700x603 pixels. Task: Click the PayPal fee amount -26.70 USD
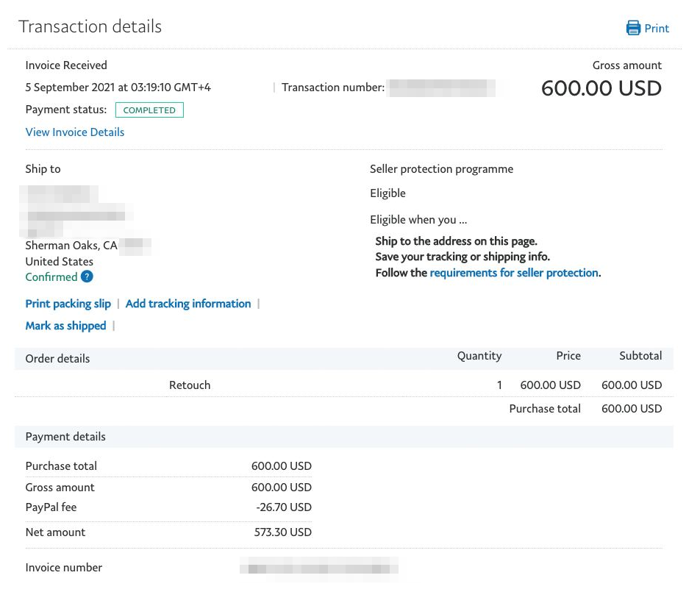[x=284, y=507]
